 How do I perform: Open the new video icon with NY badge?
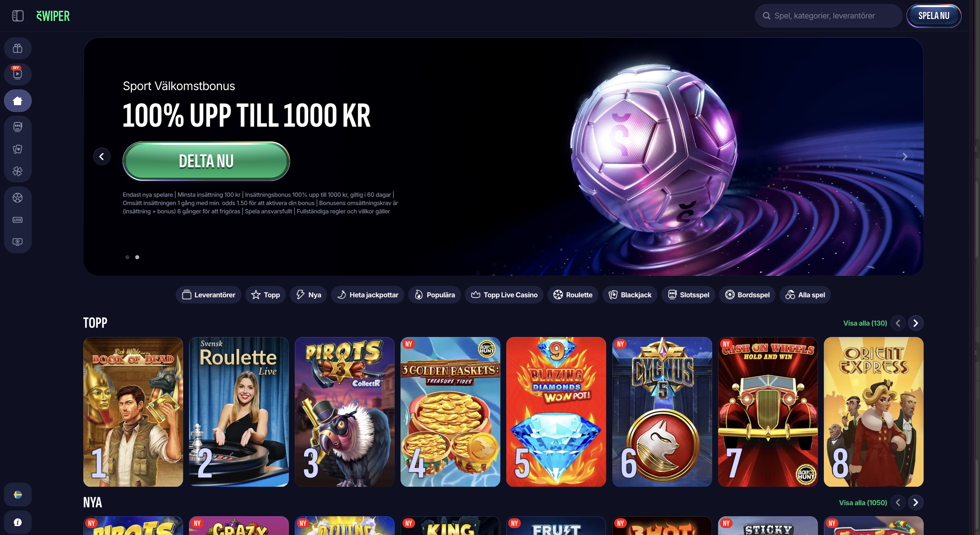(x=18, y=74)
